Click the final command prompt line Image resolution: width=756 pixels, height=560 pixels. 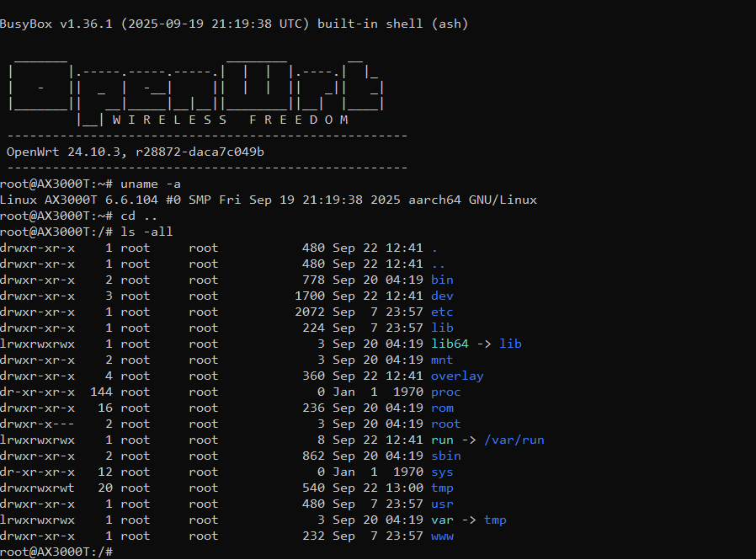pyautogui.click(x=56, y=552)
